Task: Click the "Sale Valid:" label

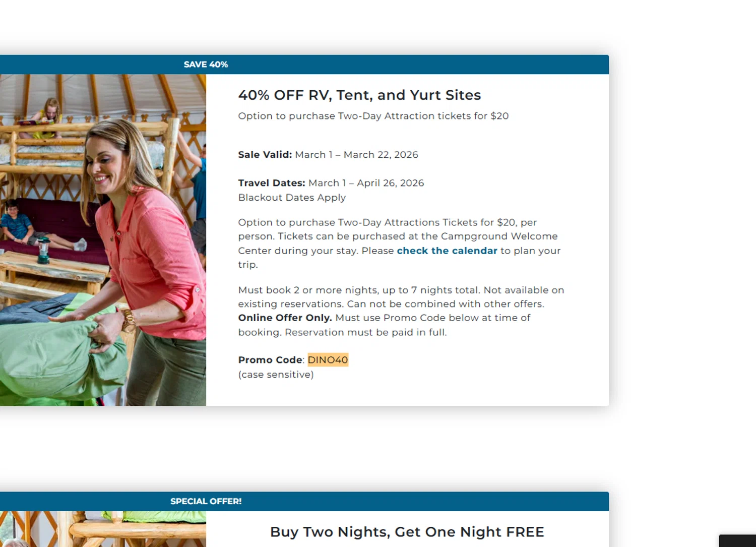Action: click(x=265, y=155)
